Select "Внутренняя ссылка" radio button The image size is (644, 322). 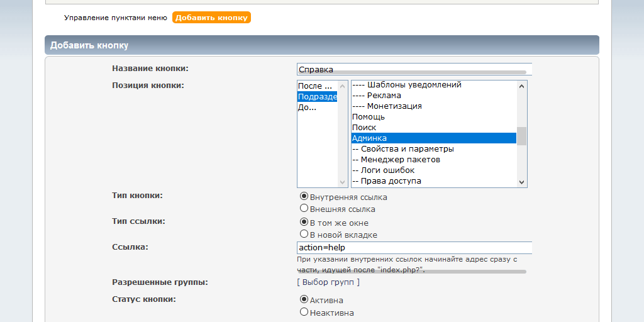(x=304, y=196)
